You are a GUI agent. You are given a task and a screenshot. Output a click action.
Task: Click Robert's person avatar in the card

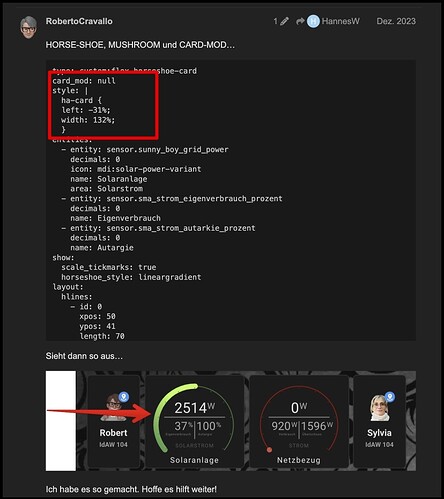pyautogui.click(x=113, y=407)
